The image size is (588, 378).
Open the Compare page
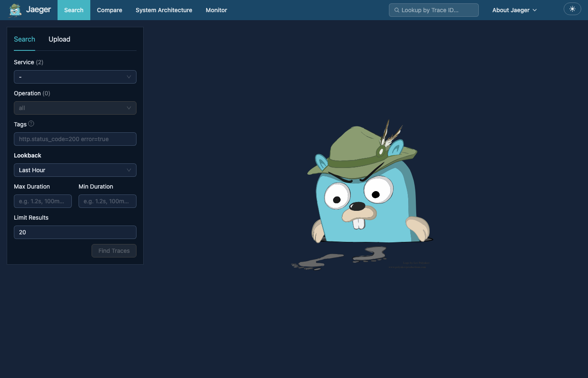click(109, 10)
